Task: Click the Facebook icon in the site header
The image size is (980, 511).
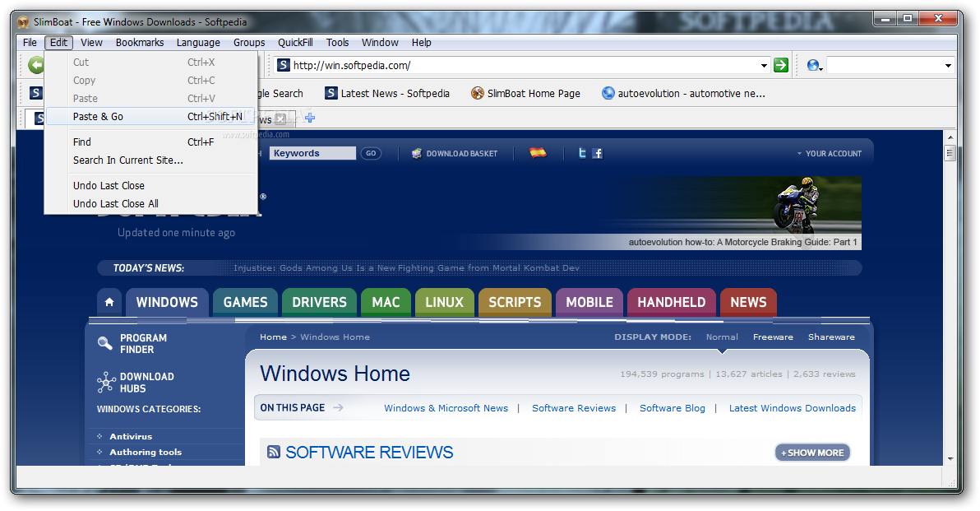Action: click(598, 153)
